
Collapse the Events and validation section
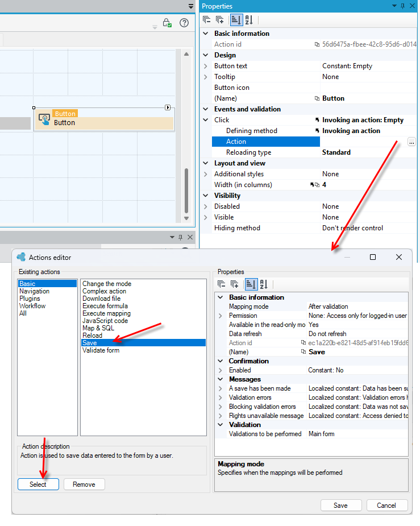tap(206, 109)
